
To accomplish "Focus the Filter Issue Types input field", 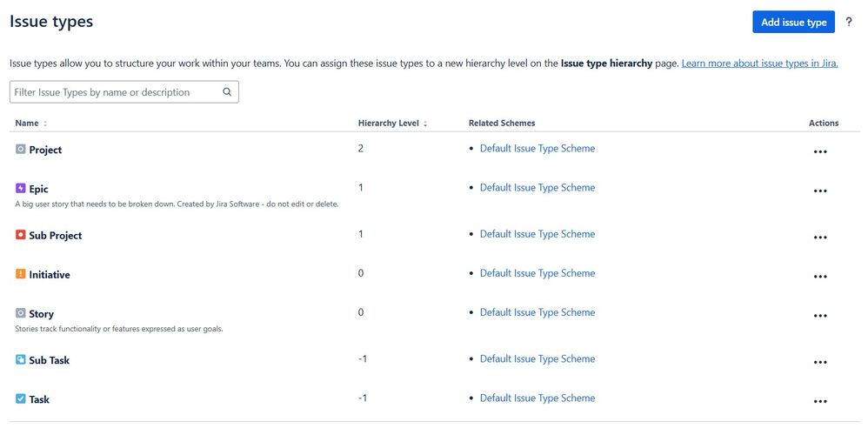I will (x=124, y=92).
